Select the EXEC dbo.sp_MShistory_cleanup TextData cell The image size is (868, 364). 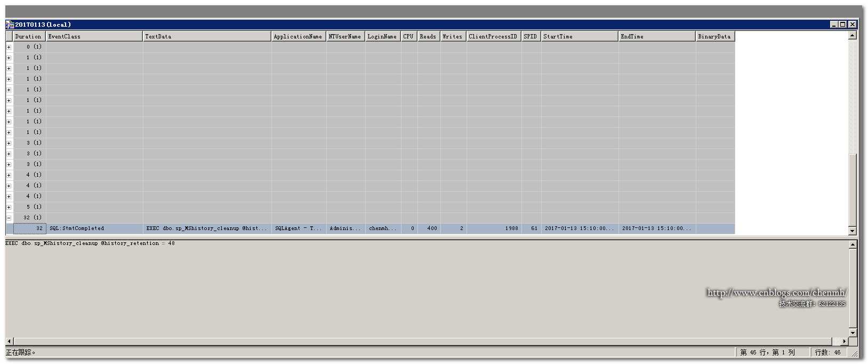[x=207, y=228]
